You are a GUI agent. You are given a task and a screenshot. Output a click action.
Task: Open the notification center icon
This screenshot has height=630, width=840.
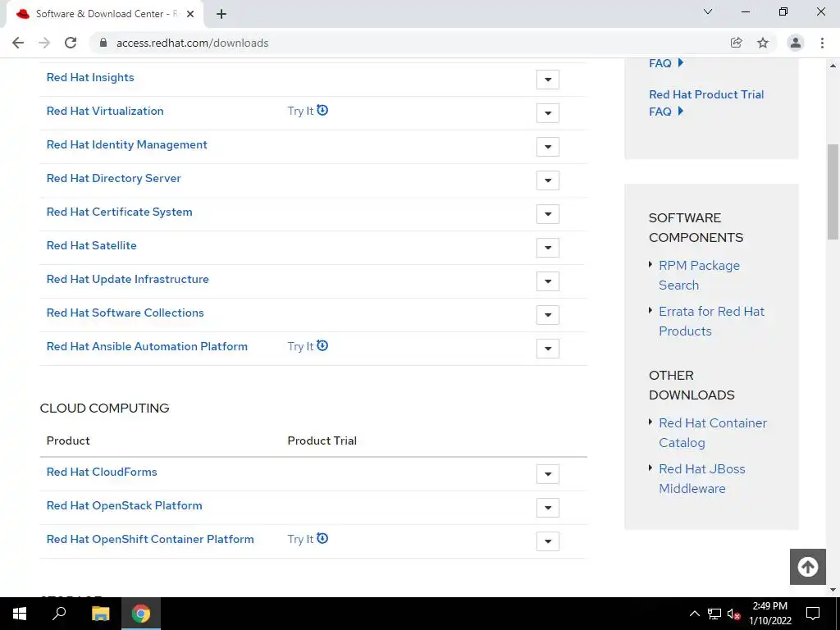click(x=813, y=614)
